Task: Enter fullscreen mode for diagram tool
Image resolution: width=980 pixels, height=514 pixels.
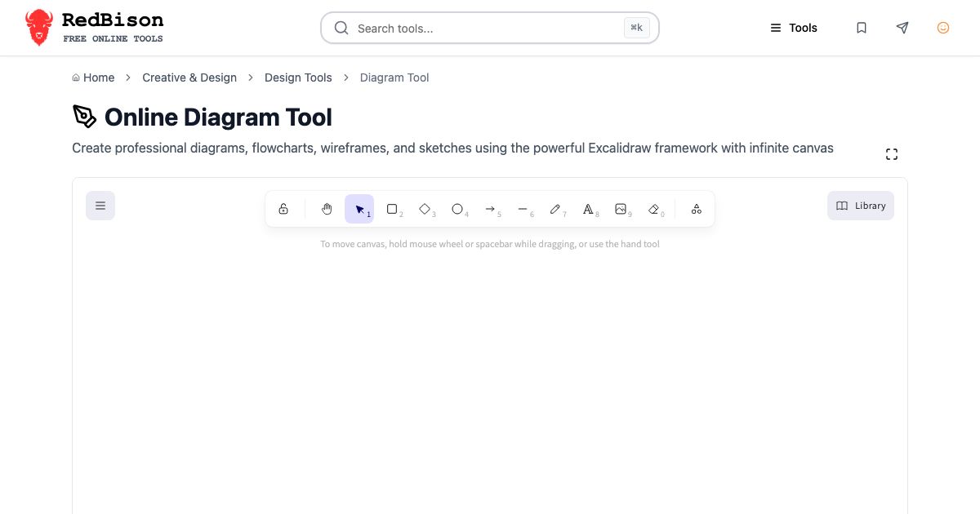Action: pos(892,154)
